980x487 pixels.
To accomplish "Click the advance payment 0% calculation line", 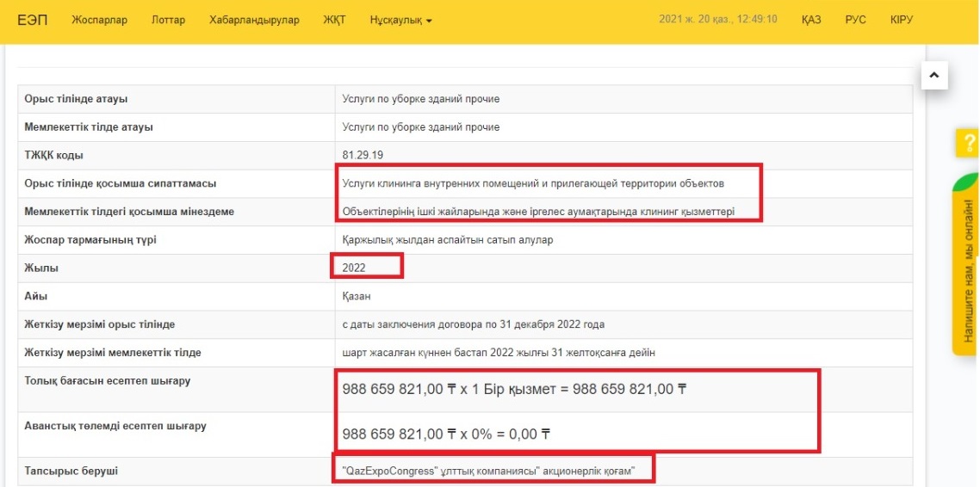I will [x=446, y=434].
